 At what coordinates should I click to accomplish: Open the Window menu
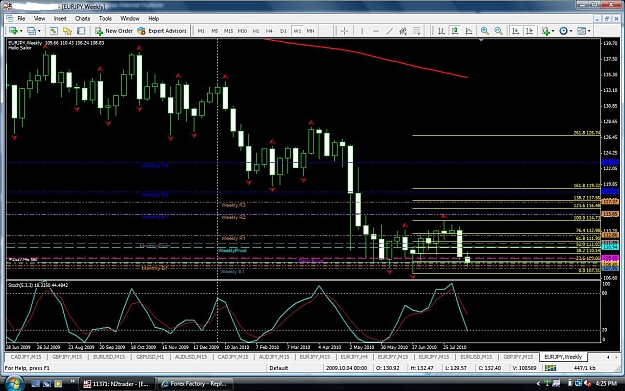click(130, 18)
